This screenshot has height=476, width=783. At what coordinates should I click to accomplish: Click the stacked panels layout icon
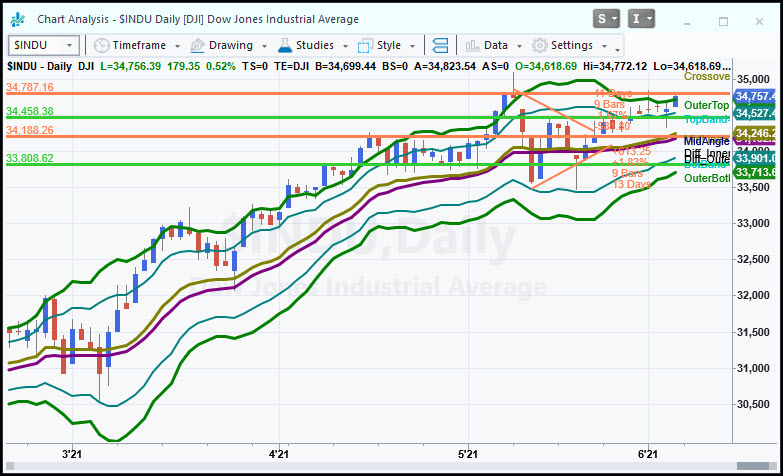point(440,45)
